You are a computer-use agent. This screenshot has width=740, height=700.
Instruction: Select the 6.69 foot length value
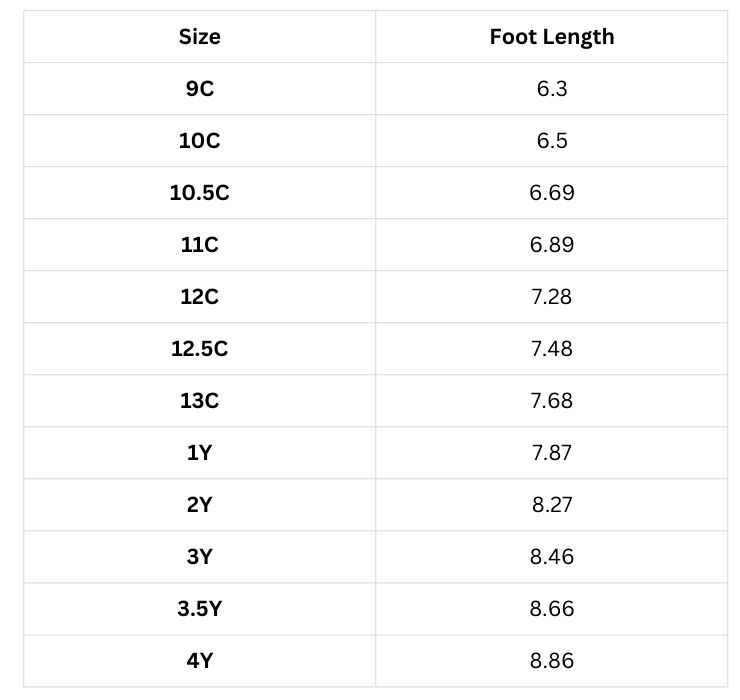pyautogui.click(x=552, y=193)
